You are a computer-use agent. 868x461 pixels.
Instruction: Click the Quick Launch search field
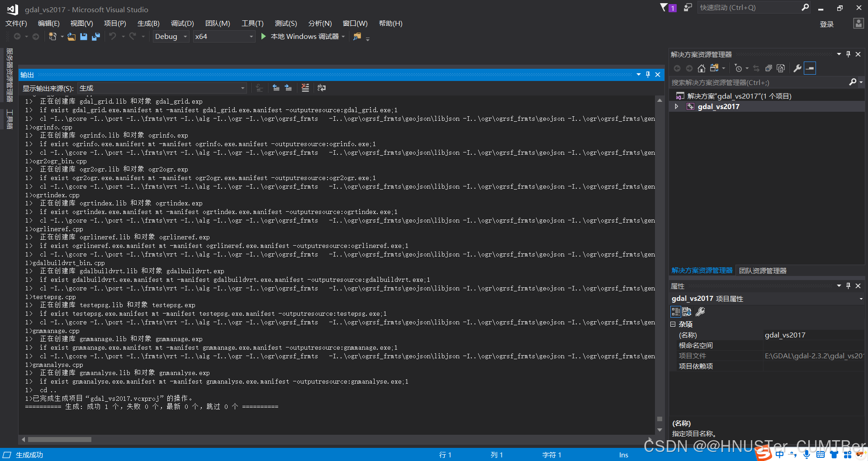[749, 8]
